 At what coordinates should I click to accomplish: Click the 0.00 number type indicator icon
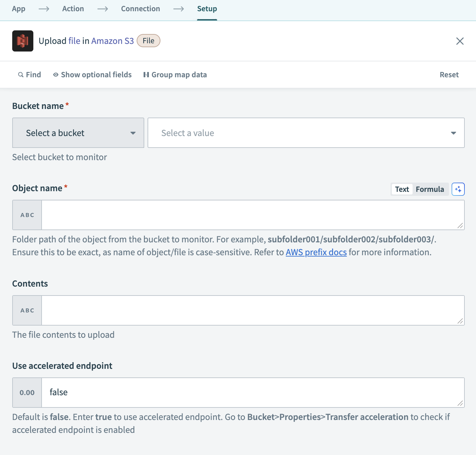point(27,392)
